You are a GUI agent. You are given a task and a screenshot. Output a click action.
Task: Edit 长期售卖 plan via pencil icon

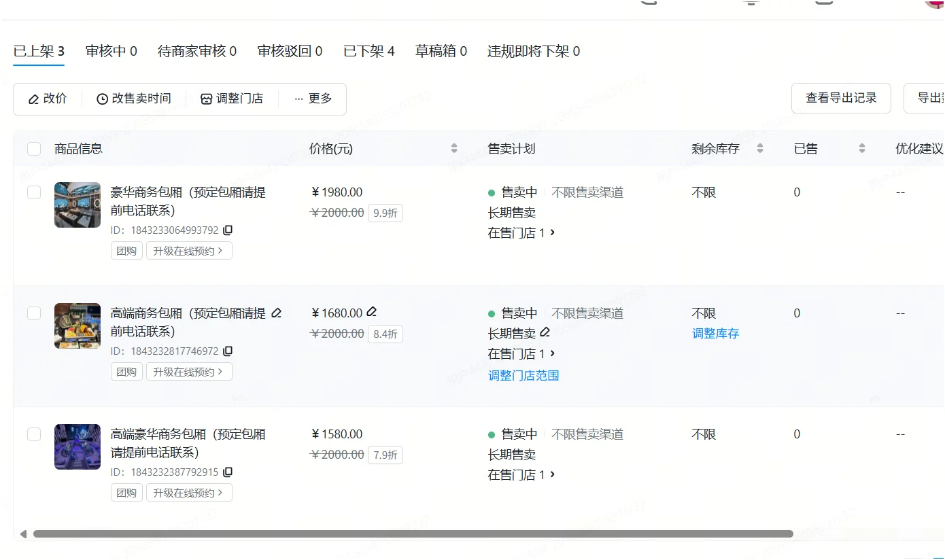coord(545,333)
